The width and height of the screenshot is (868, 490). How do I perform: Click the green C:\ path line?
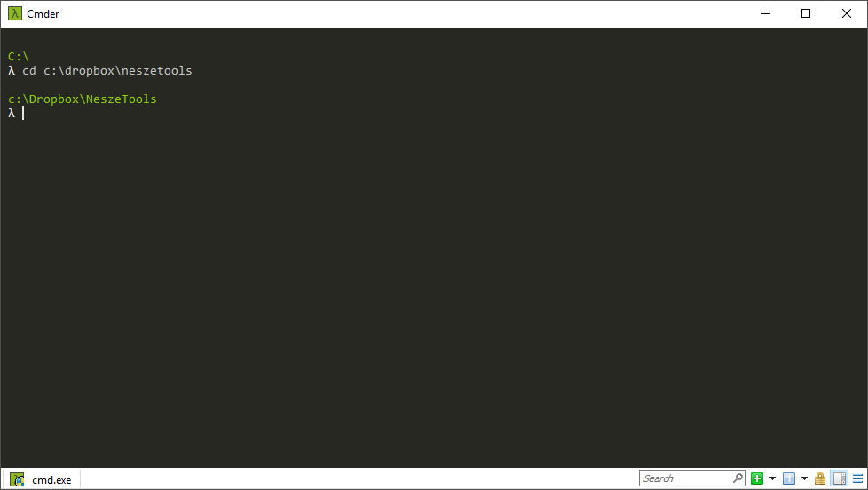tap(19, 57)
